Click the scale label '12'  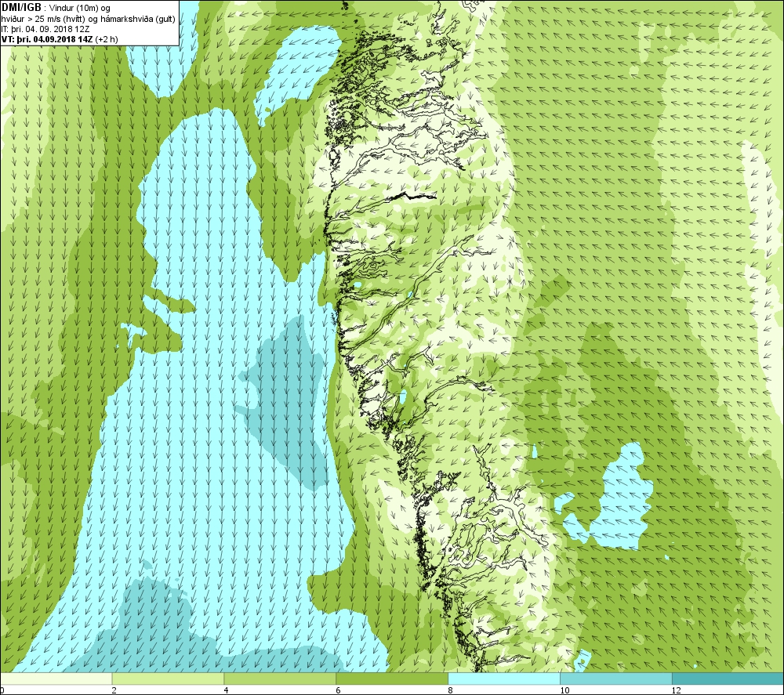[x=677, y=690]
